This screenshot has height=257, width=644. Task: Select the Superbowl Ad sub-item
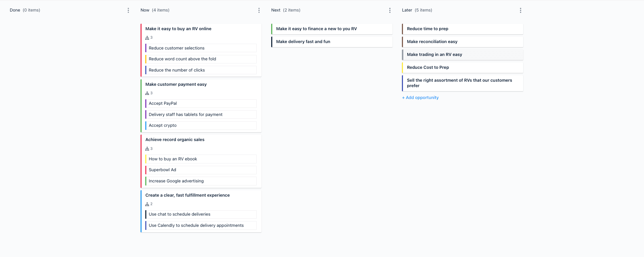pos(201,170)
